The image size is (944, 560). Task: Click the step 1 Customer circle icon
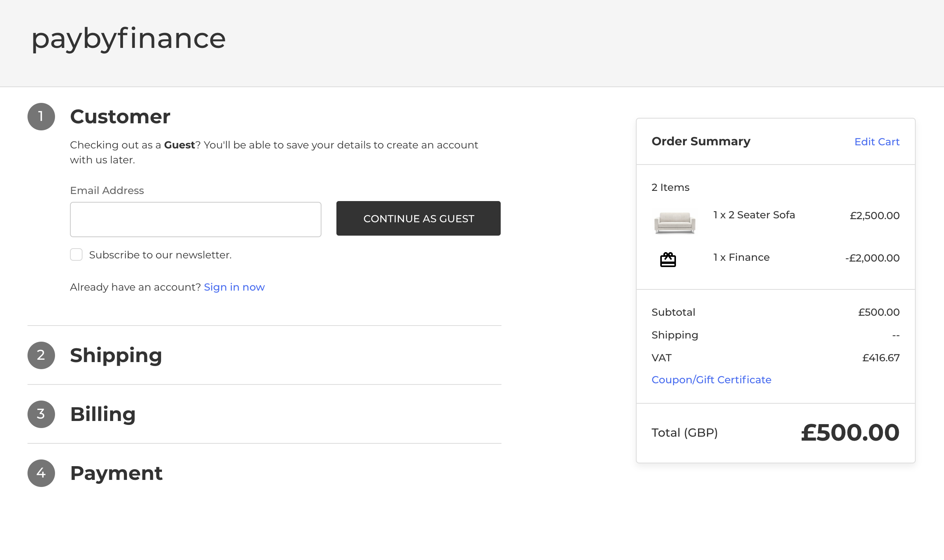tap(41, 117)
